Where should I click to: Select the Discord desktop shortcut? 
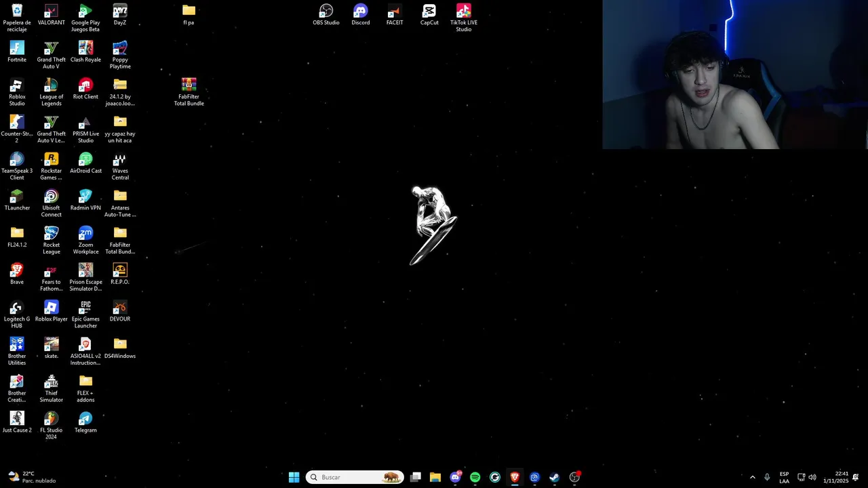click(x=361, y=14)
